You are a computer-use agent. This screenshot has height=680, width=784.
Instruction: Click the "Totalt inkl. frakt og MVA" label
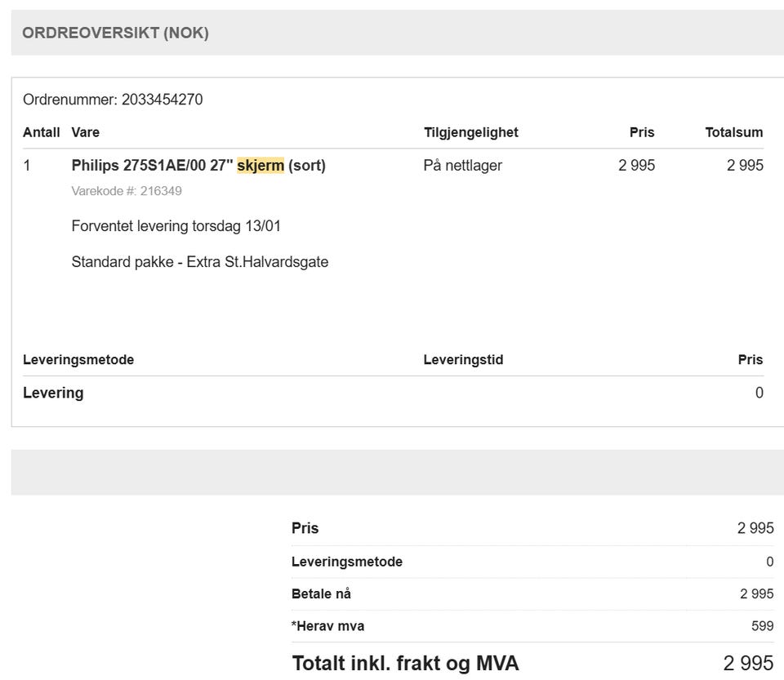click(405, 663)
